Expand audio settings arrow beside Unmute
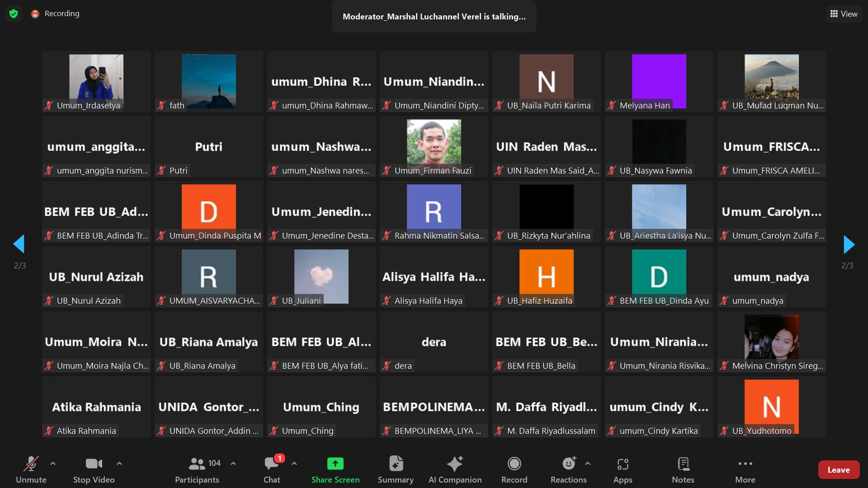This screenshot has width=868, height=488. click(53, 464)
